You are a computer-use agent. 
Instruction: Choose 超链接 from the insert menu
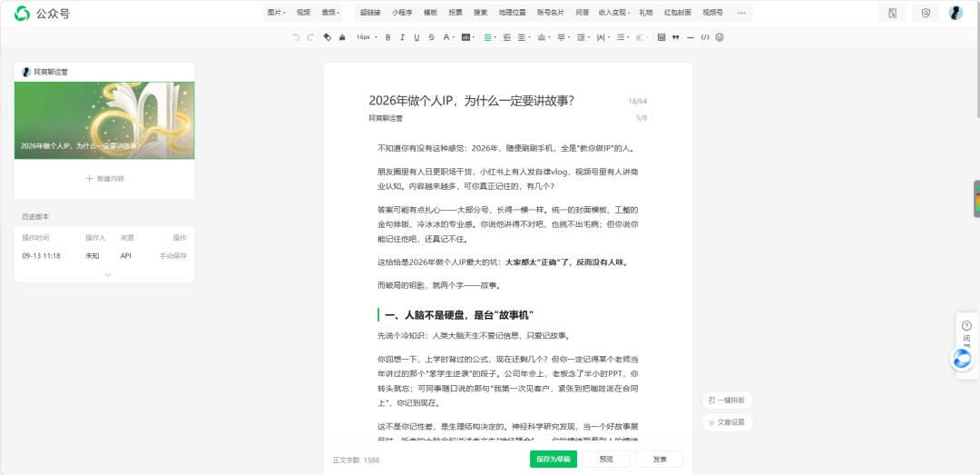pyautogui.click(x=370, y=13)
